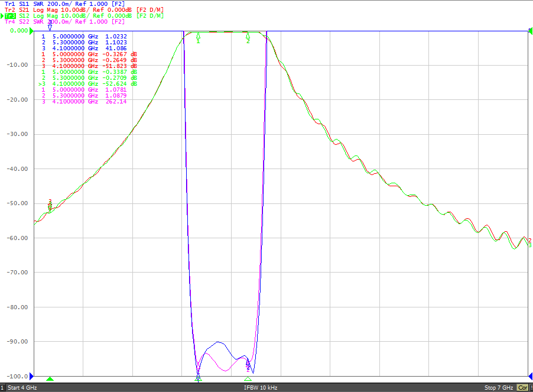This screenshot has width=533, height=392.
Task: Click the IFBW 10 kHz status entry
Action: tap(261, 388)
